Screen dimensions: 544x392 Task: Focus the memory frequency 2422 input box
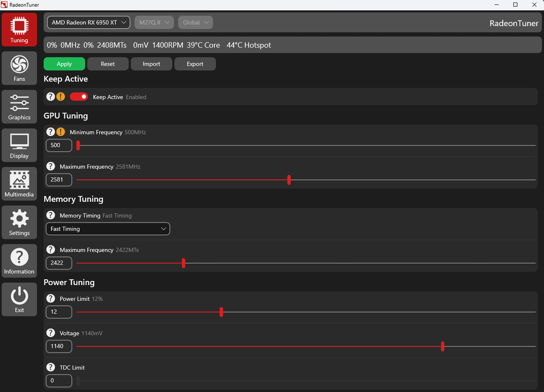tap(59, 263)
